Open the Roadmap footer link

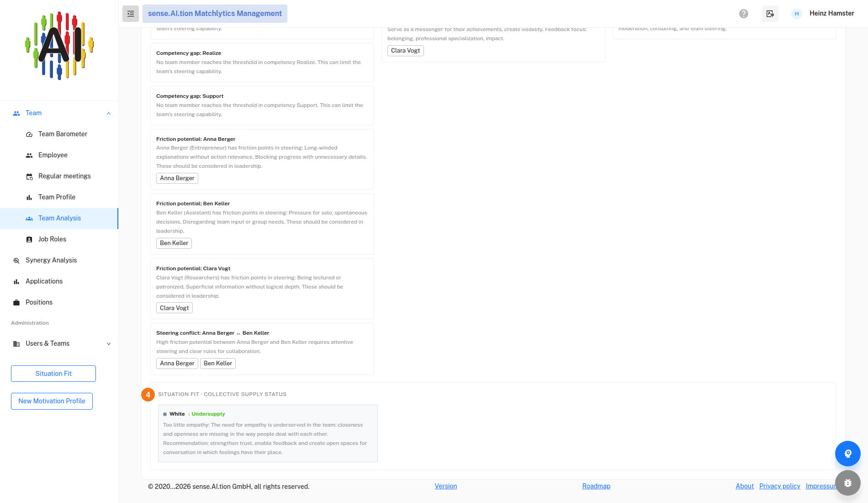tap(596, 486)
